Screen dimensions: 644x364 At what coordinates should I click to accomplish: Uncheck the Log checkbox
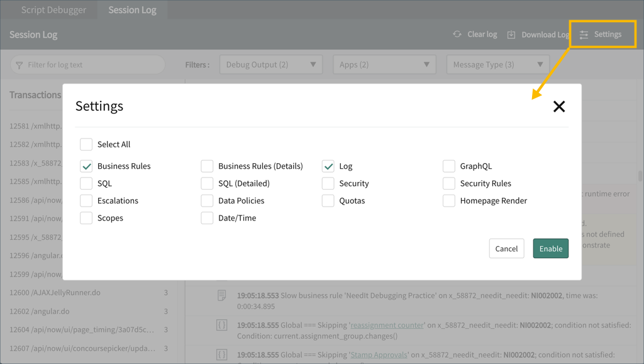click(x=328, y=166)
